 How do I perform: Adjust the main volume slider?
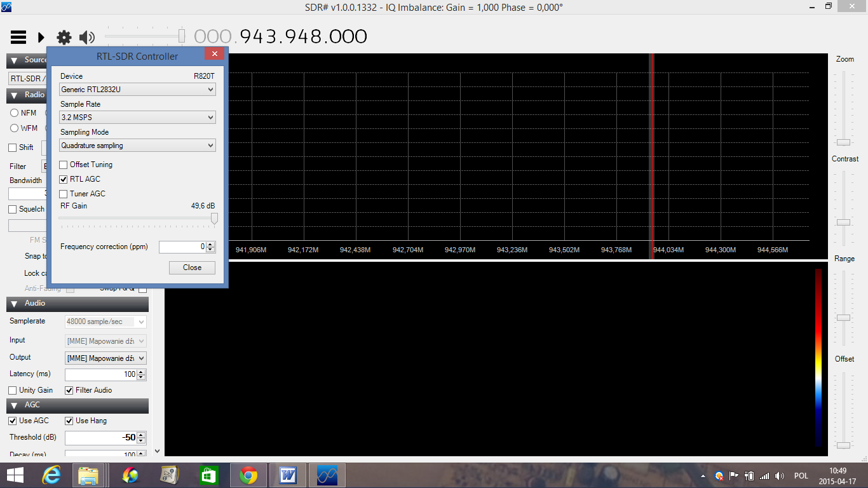[x=181, y=36]
